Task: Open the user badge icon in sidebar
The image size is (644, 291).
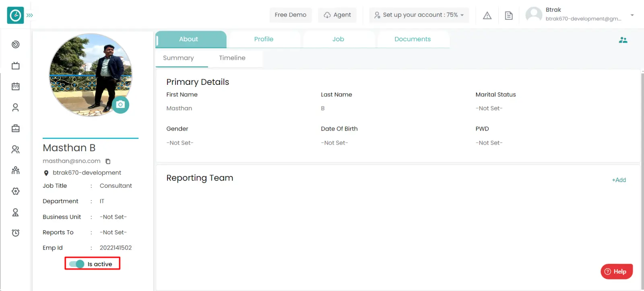Action: click(16, 212)
